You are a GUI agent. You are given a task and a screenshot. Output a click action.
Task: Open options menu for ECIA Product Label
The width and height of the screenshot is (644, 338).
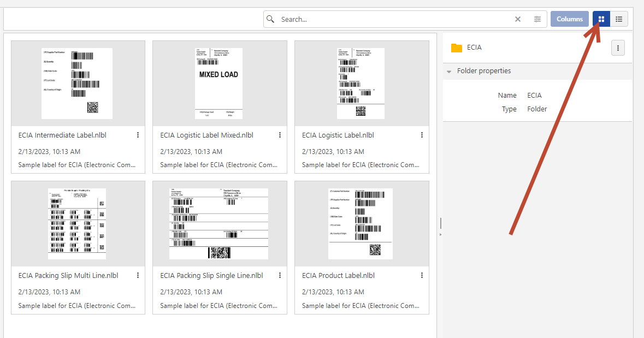pyautogui.click(x=422, y=275)
